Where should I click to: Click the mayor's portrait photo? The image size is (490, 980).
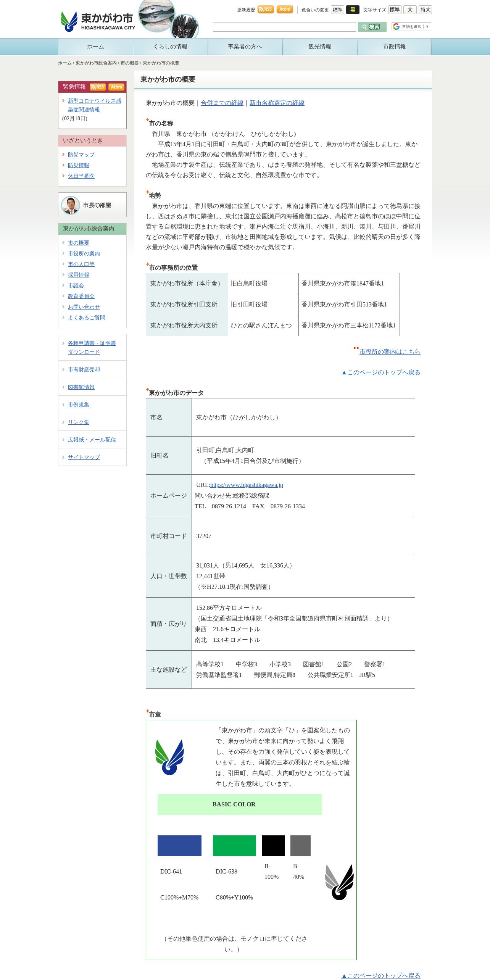[71, 205]
